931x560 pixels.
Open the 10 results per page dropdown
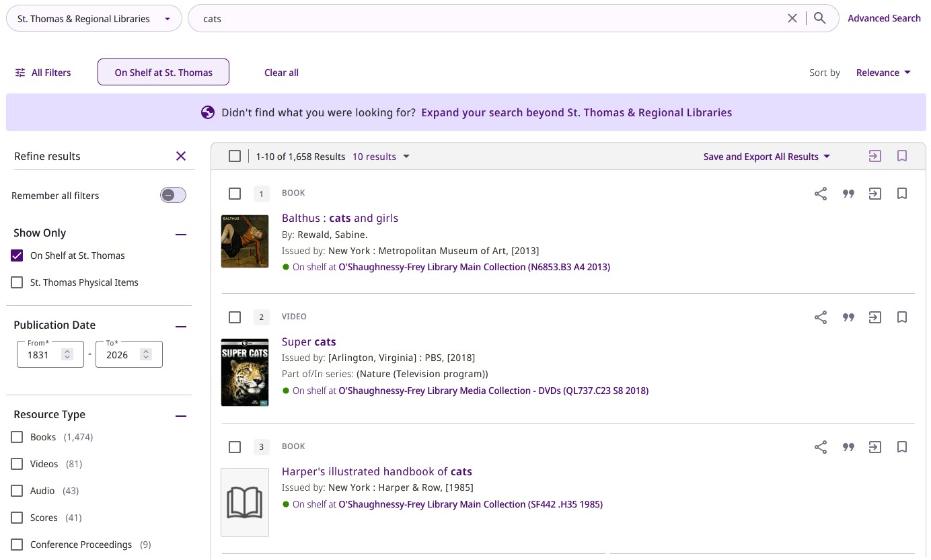click(381, 157)
